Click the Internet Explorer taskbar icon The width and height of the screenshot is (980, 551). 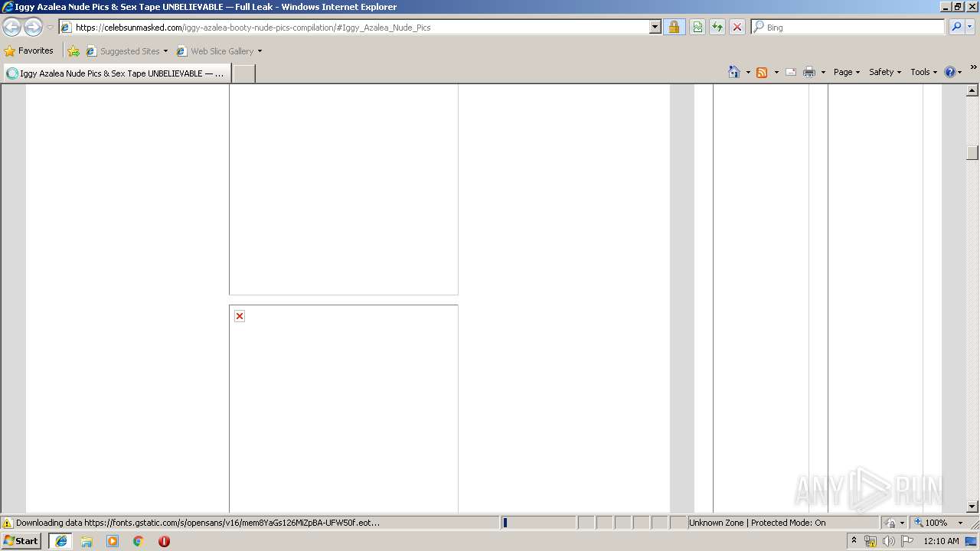61,541
